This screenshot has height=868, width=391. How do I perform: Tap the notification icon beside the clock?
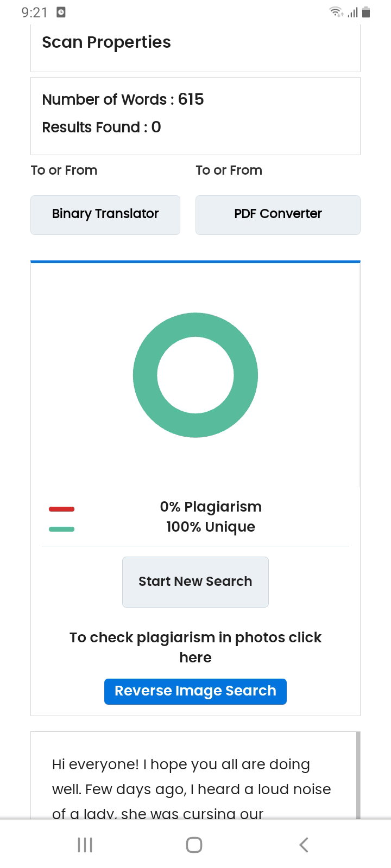pyautogui.click(x=61, y=12)
